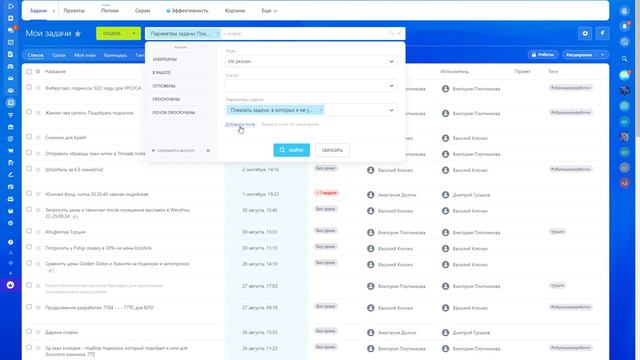Check the 'Фибергласс подносок' task checkbox

click(29, 87)
